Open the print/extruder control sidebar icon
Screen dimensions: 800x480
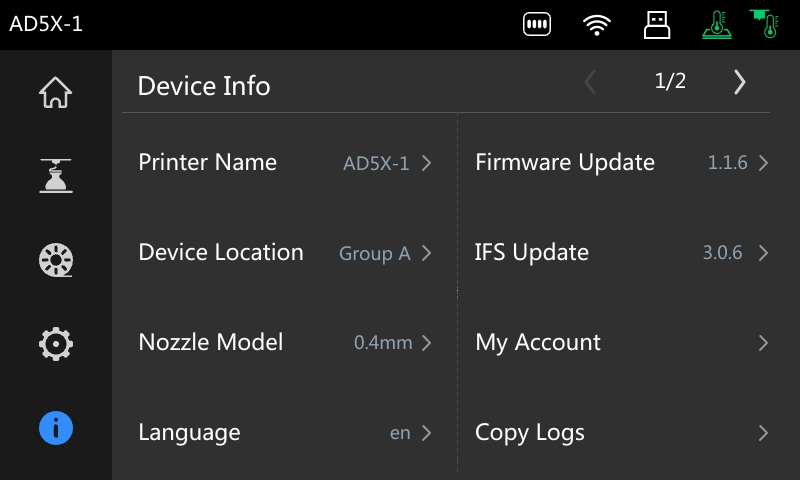tap(56, 175)
